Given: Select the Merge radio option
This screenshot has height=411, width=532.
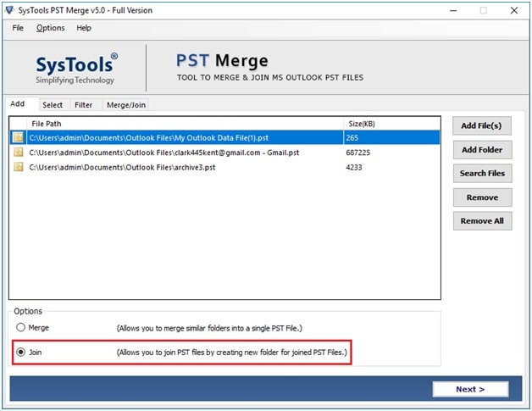Looking at the screenshot, I should 20,327.
